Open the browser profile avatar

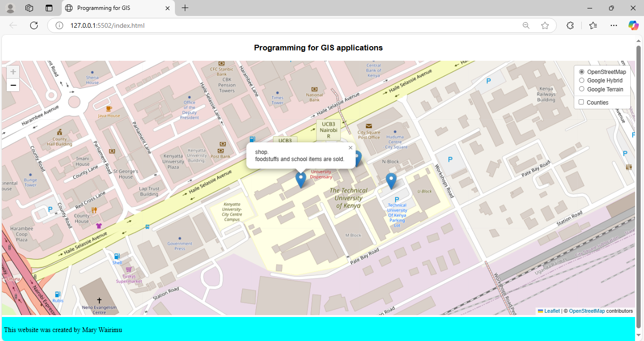point(10,8)
